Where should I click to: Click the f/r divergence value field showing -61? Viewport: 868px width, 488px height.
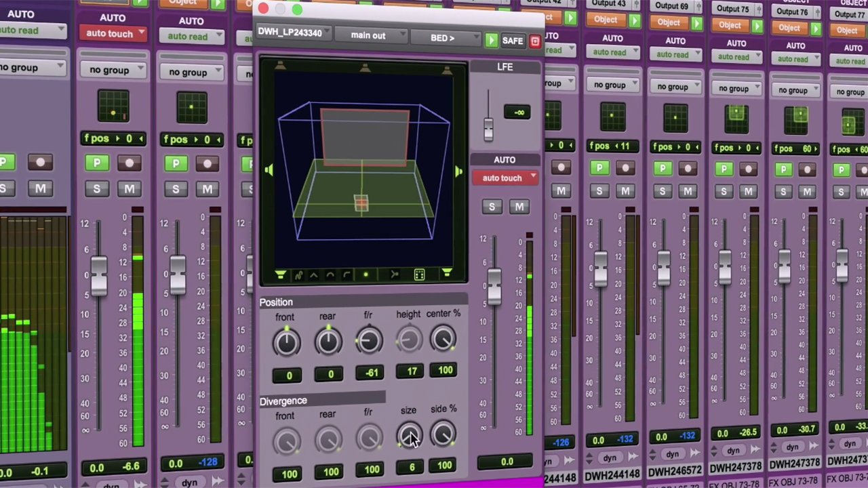[371, 371]
